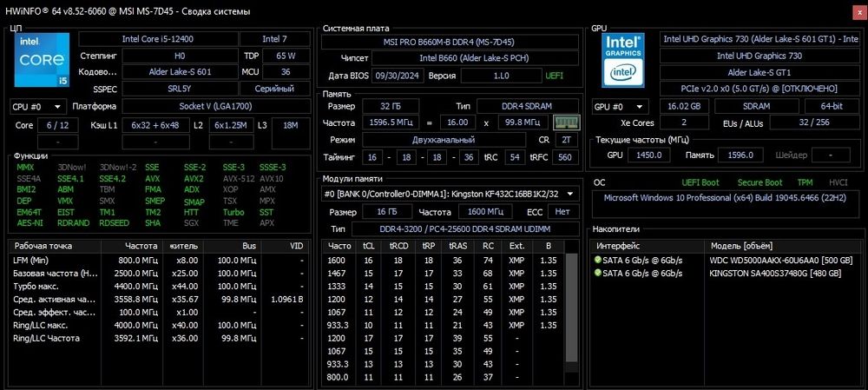
Task: Click green status icon of WDC drive
Action: (597, 260)
